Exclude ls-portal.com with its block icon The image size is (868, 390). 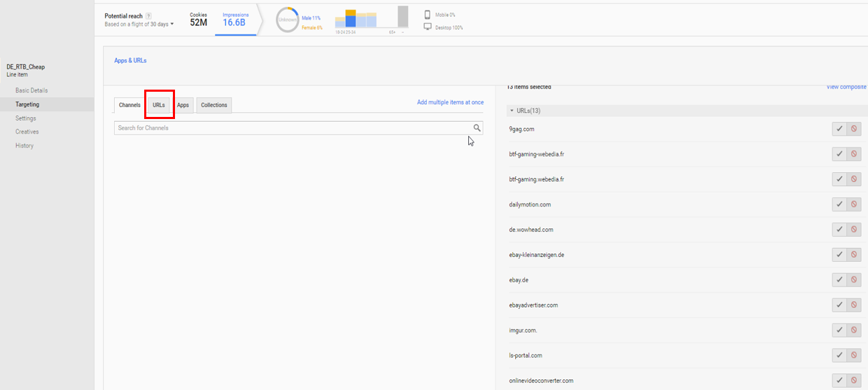coord(854,356)
